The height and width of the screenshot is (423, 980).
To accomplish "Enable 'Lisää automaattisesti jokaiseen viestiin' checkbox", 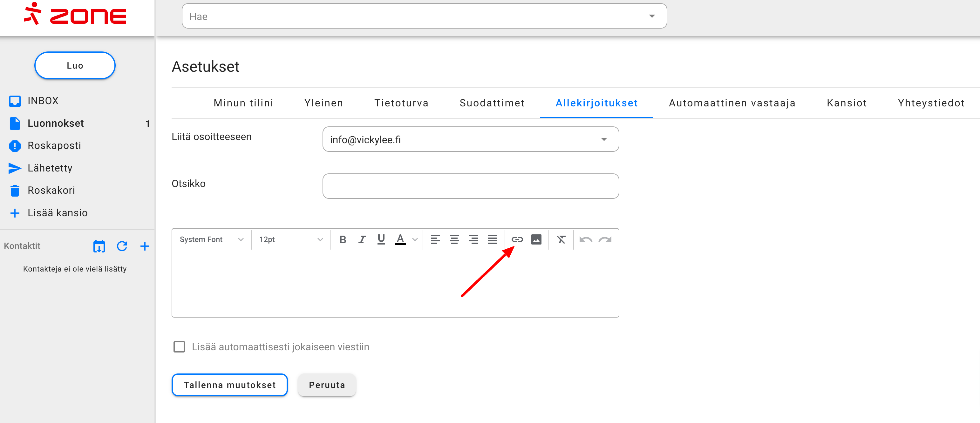I will point(179,346).
